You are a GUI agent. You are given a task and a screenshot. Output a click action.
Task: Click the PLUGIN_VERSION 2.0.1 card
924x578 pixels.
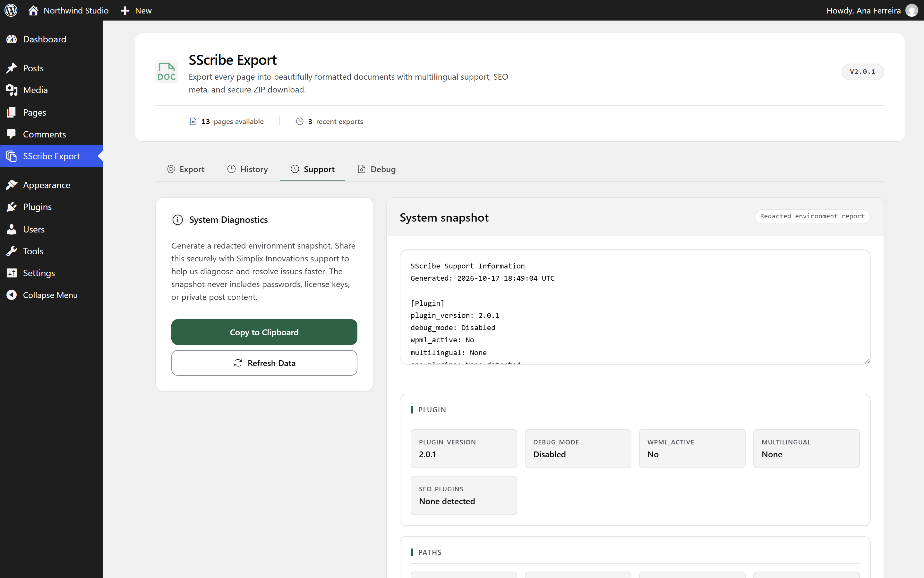pyautogui.click(x=464, y=448)
